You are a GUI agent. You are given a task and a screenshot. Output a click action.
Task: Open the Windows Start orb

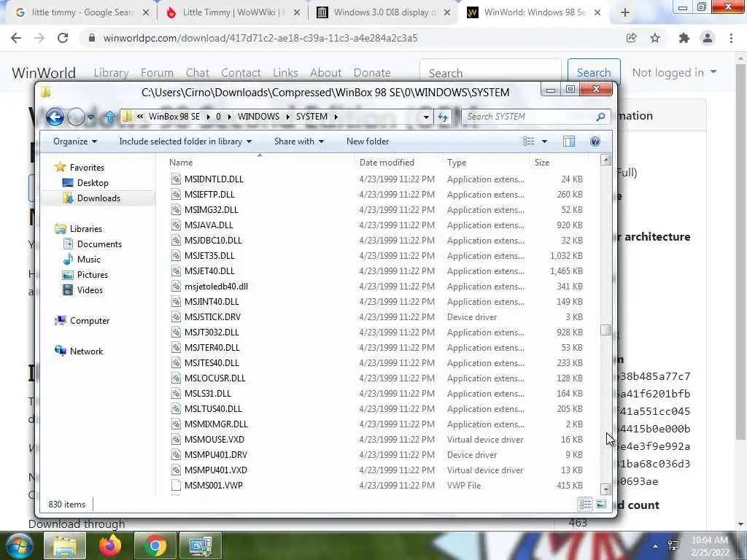19,545
